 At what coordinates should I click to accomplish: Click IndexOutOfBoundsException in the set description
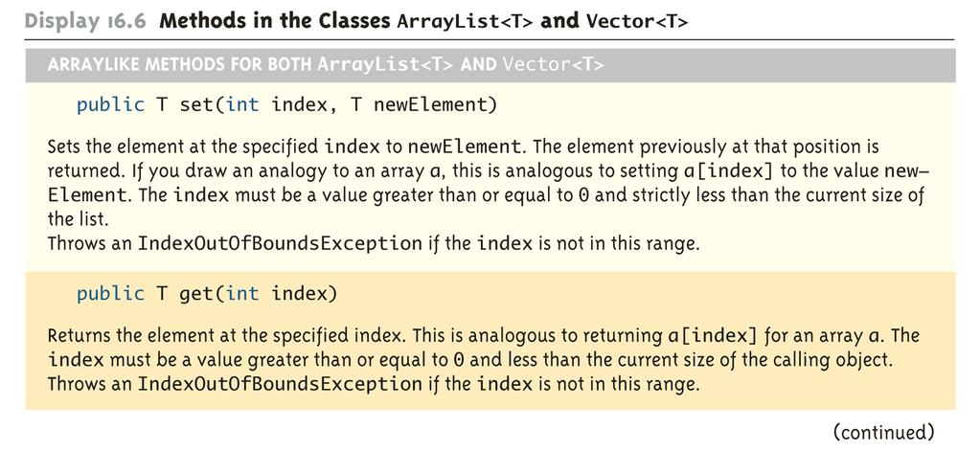pos(280,243)
